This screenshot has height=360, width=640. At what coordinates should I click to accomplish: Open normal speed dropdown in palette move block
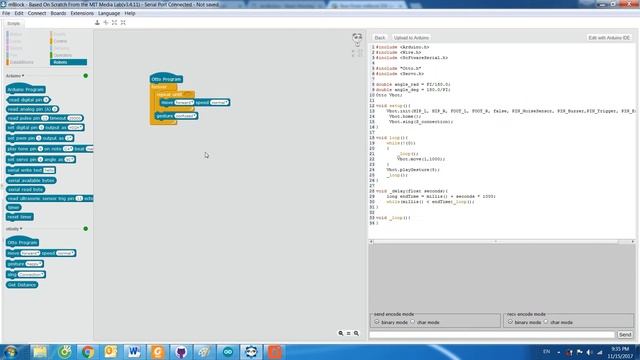coord(65,253)
